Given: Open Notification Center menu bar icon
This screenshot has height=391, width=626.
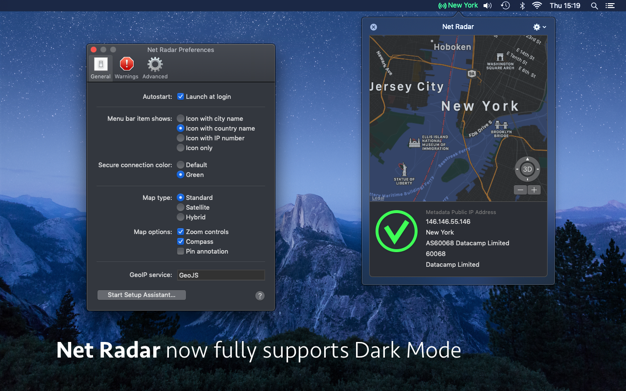Looking at the screenshot, I should (x=610, y=6).
